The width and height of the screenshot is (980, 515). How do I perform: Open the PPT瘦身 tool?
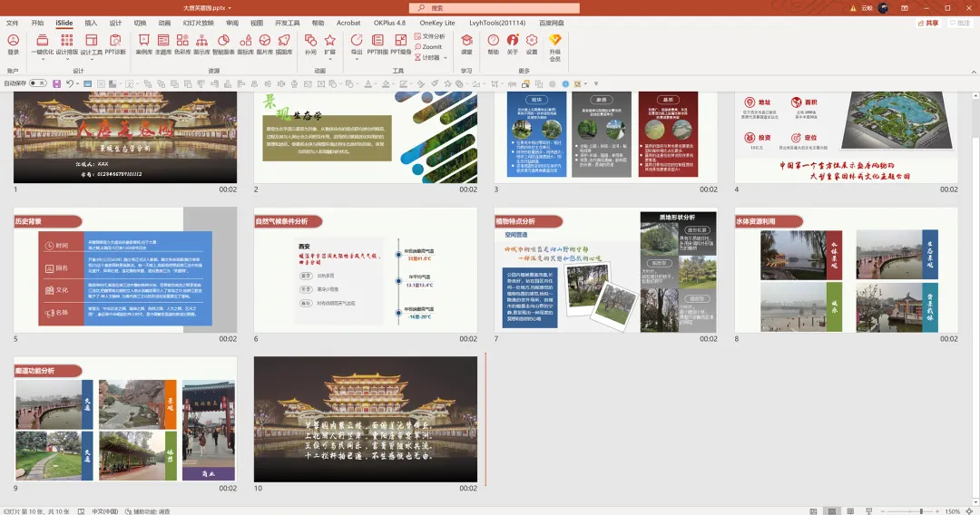click(x=401, y=44)
